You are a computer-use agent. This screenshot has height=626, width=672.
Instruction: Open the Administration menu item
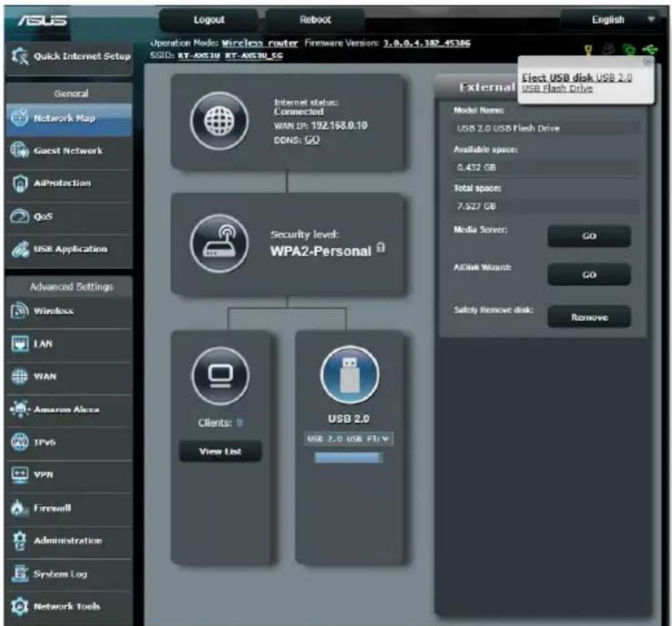point(69,541)
